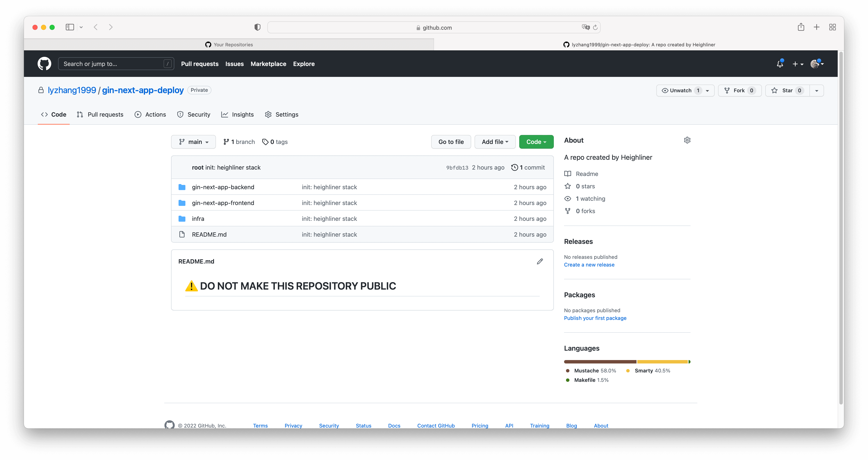Switch to the Insights tab

coord(237,114)
